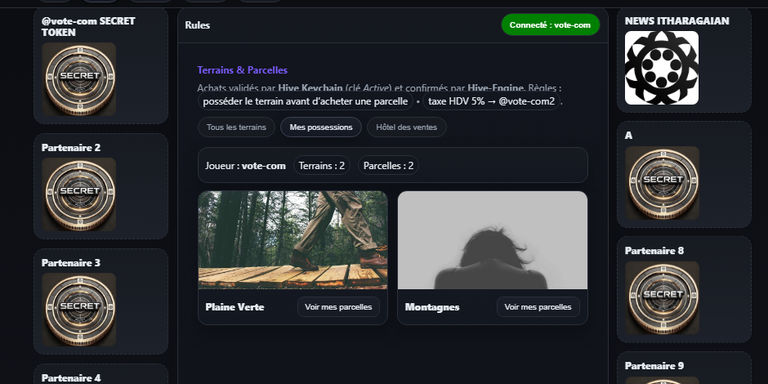Select the Mes possessions tab

point(321,127)
